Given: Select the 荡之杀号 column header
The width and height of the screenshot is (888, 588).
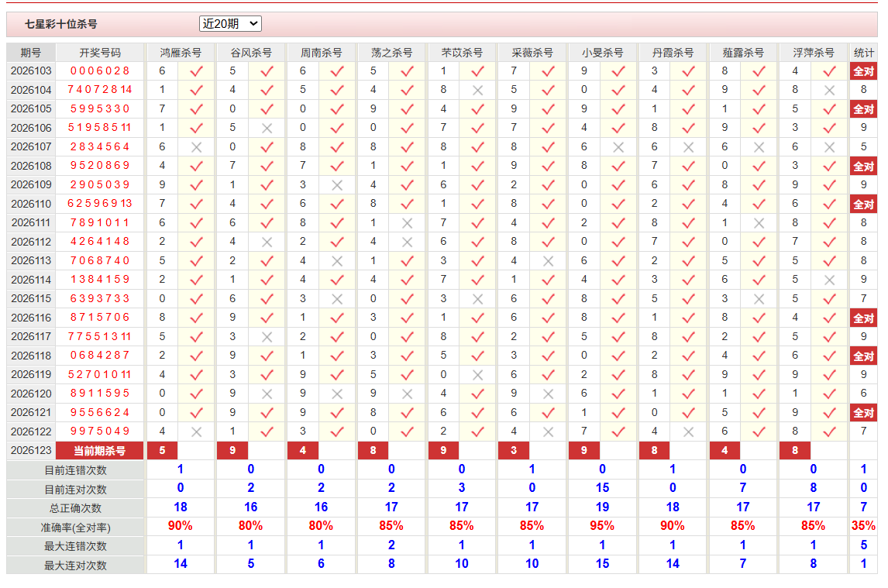Looking at the screenshot, I should click(x=391, y=53).
